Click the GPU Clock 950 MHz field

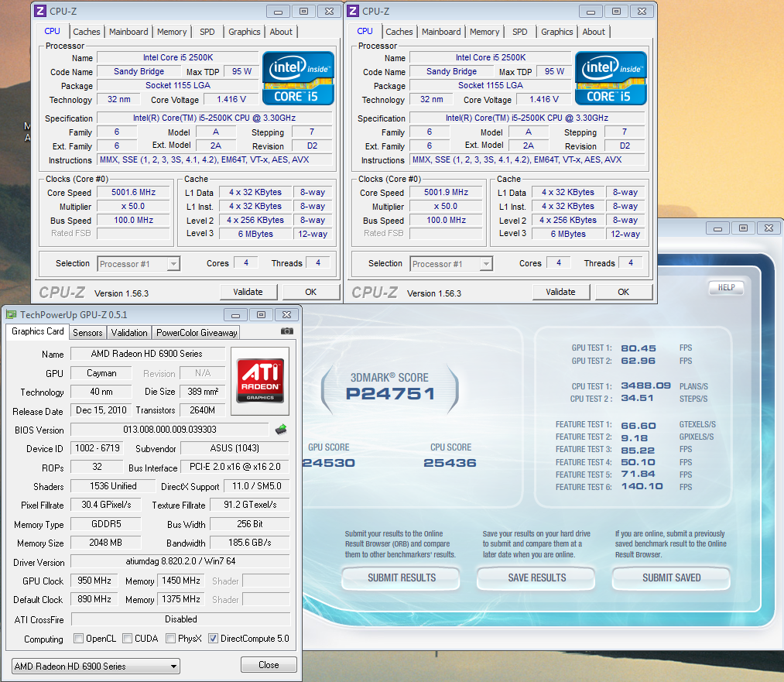tap(94, 581)
